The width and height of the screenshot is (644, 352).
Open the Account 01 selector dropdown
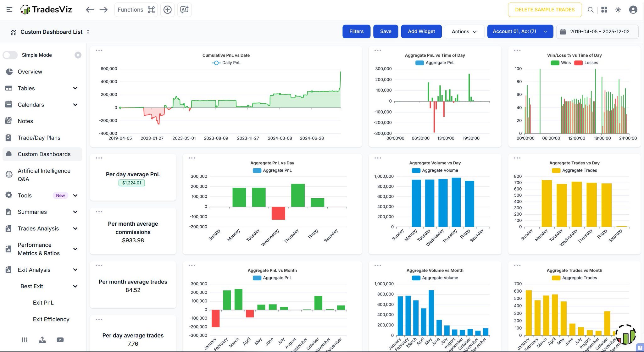click(x=520, y=31)
